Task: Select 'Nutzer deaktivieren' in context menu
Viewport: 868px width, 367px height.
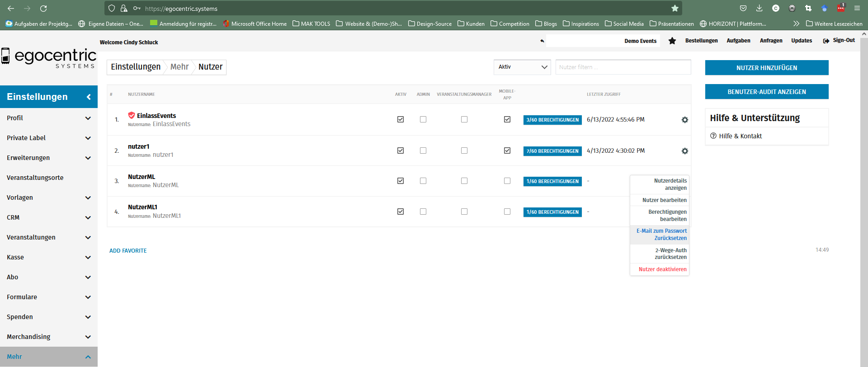Action: click(x=662, y=269)
